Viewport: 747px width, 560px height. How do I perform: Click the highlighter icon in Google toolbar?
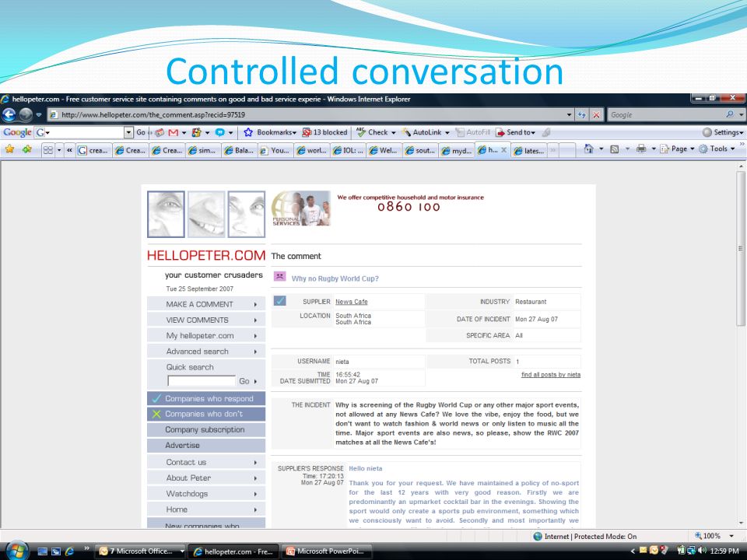(x=547, y=132)
